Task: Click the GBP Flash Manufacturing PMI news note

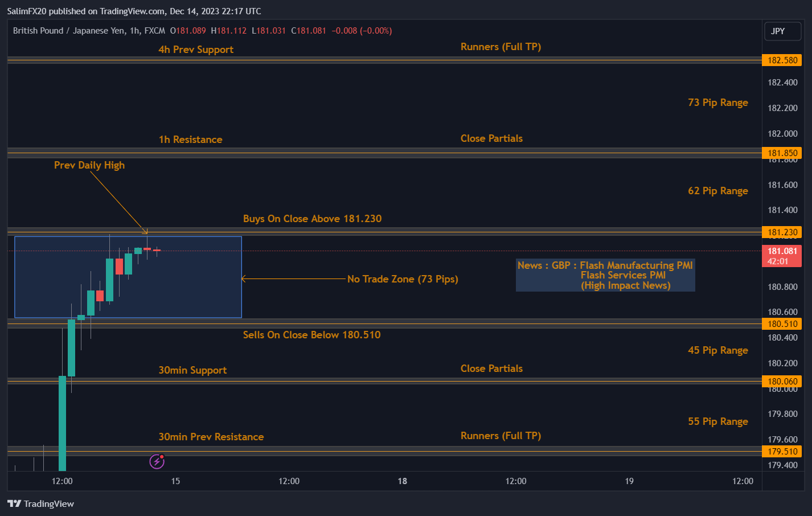Action: point(605,275)
